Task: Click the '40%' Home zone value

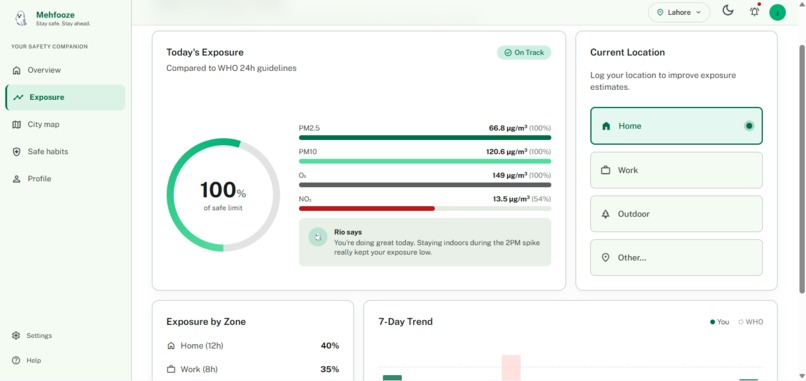Action: pos(330,346)
